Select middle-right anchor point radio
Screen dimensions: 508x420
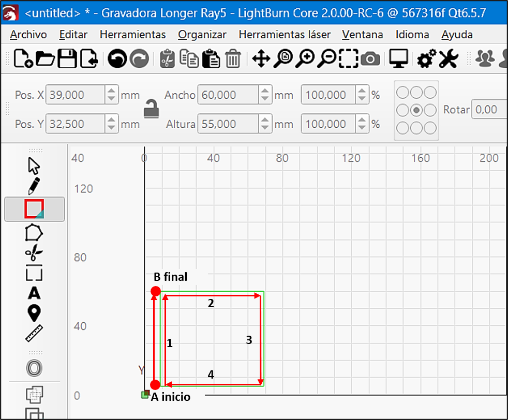pyautogui.click(x=430, y=110)
